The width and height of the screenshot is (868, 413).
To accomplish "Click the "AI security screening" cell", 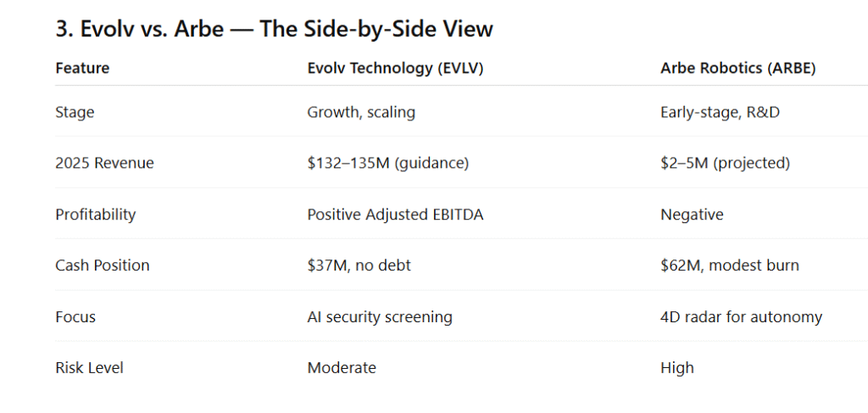I will (x=380, y=317).
